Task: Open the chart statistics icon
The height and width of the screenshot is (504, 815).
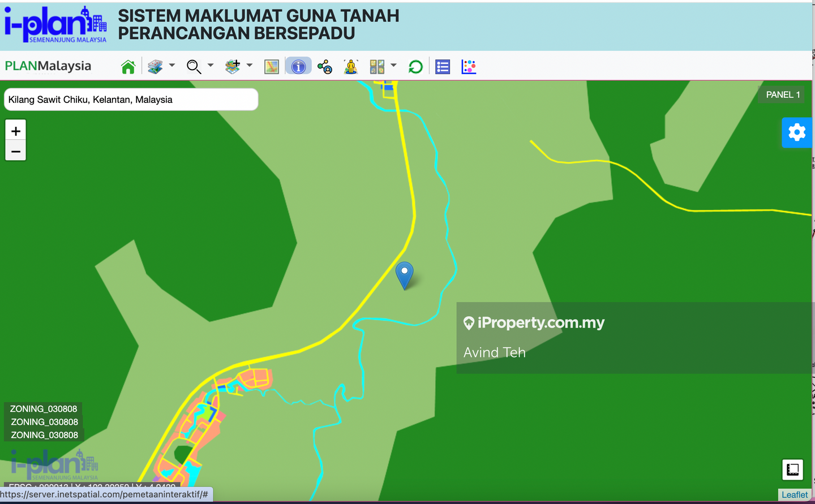Action: pyautogui.click(x=469, y=67)
